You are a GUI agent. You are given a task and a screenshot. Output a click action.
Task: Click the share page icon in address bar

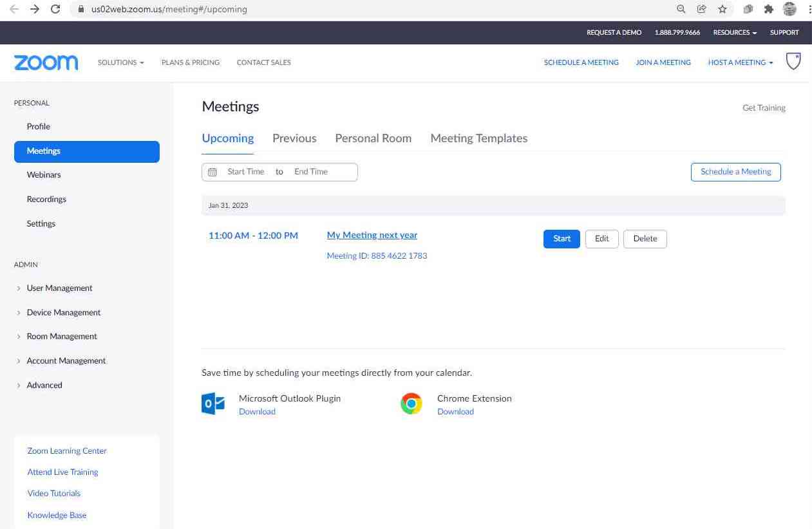(702, 9)
